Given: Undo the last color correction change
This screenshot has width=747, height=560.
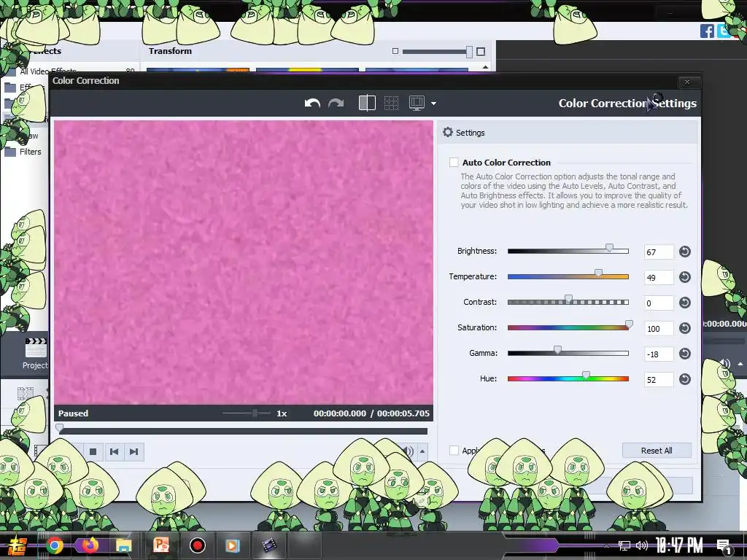Looking at the screenshot, I should tap(312, 104).
